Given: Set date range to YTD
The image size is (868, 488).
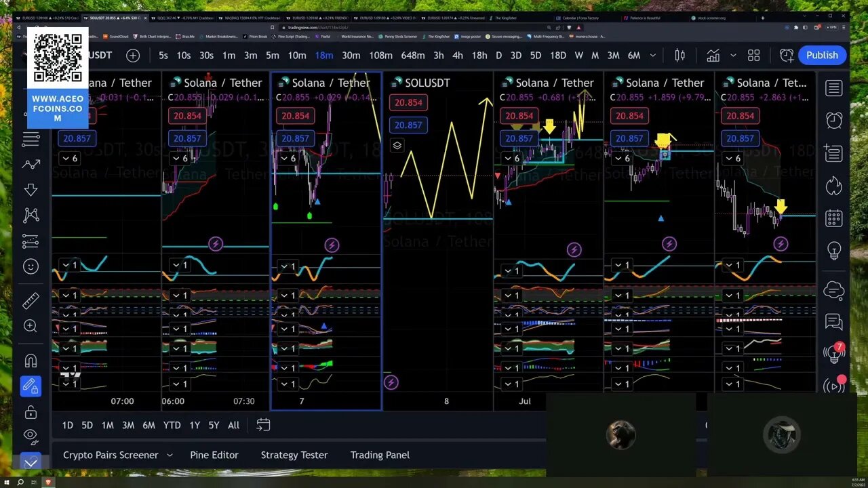Looking at the screenshot, I should [172, 426].
